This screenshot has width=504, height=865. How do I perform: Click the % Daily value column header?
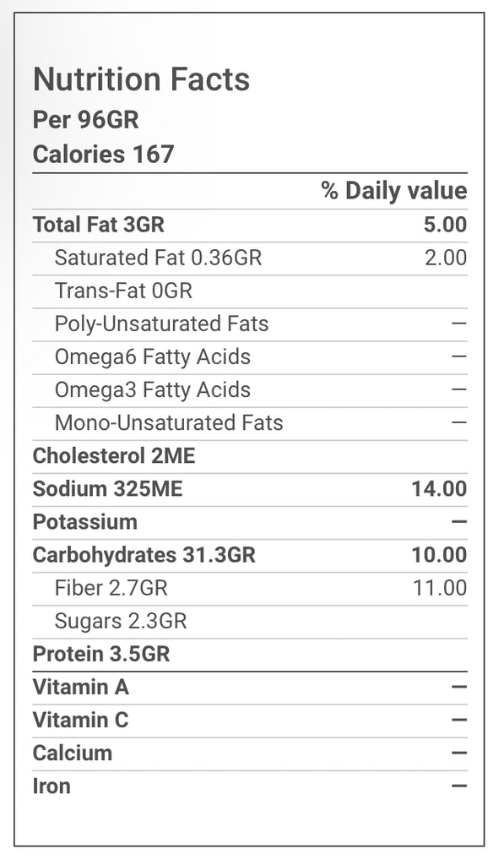tap(394, 190)
